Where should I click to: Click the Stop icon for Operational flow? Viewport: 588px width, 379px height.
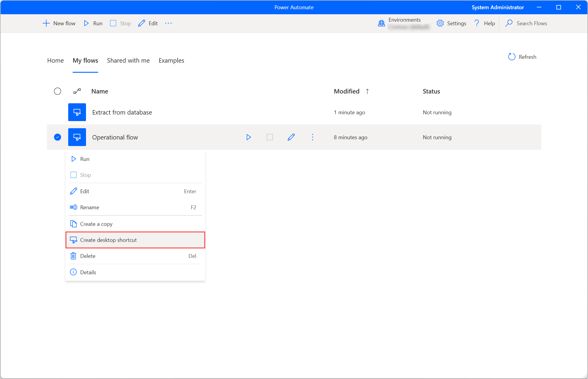(x=270, y=137)
